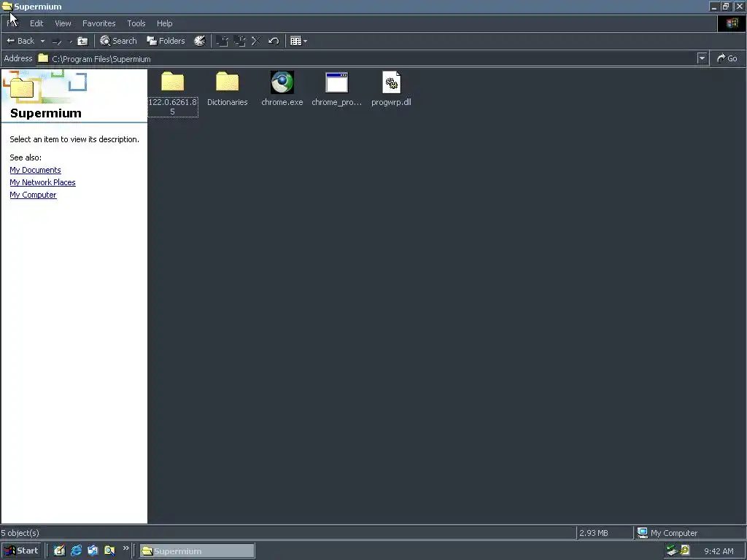This screenshot has width=747, height=560.
Task: Open the Help menu
Action: 165,23
